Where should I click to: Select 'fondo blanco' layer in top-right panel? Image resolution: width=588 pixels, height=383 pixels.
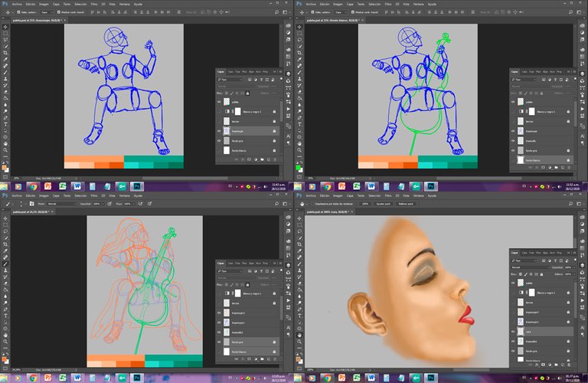pos(542,160)
